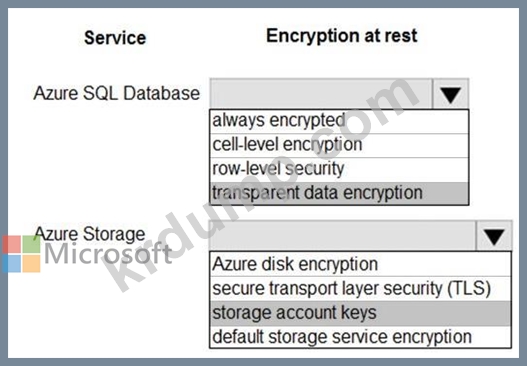
Task: Click the 'Service' column header
Action: pos(115,38)
